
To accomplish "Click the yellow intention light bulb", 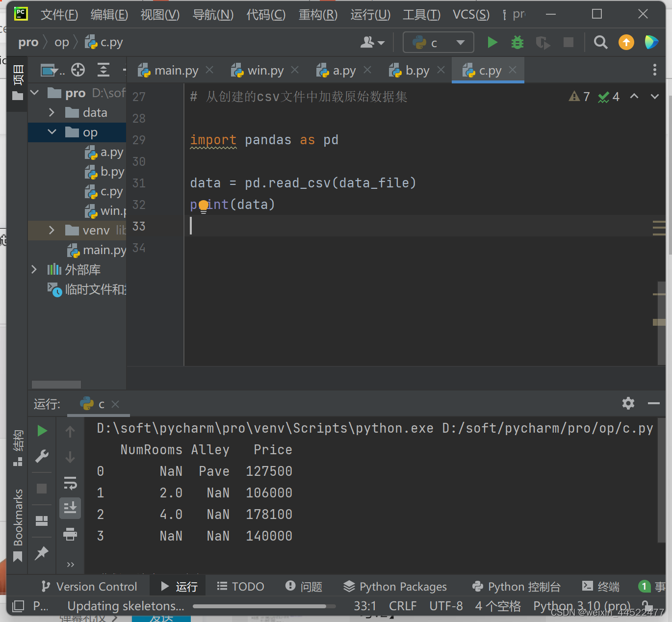I will [x=204, y=207].
